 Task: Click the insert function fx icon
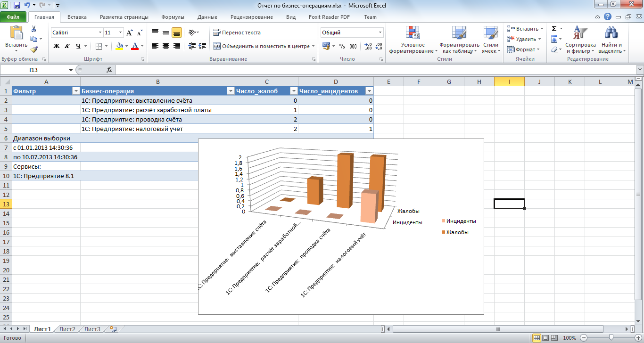109,70
